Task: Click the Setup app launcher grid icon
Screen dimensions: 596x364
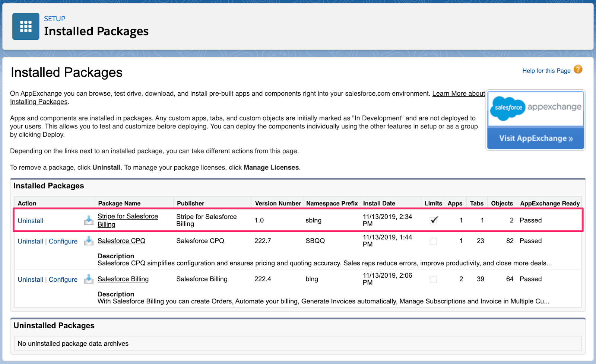Action: [26, 26]
